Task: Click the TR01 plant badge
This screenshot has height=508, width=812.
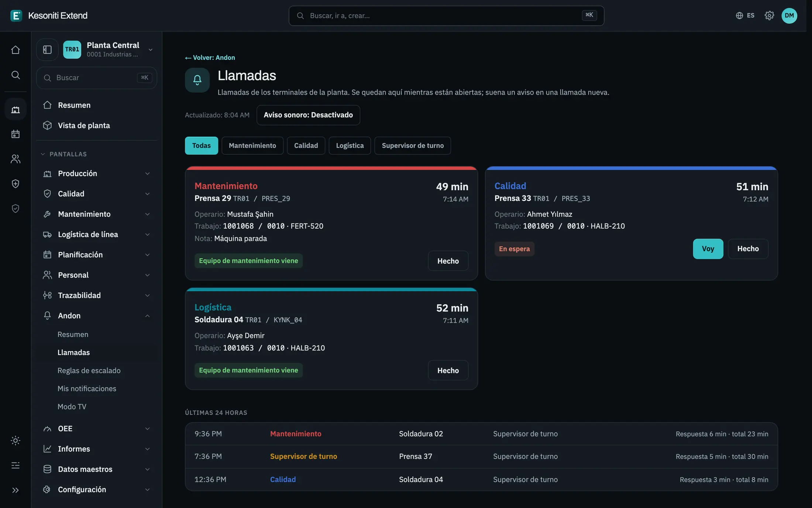Action: click(x=72, y=50)
